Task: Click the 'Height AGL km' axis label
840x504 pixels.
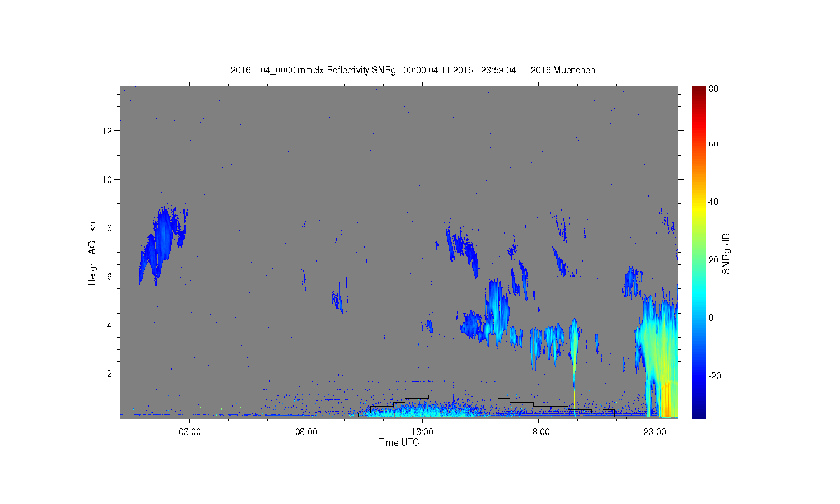Action: (92, 252)
